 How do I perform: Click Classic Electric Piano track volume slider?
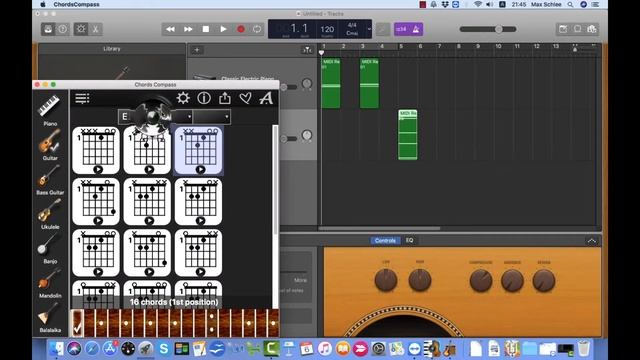[x=289, y=87]
